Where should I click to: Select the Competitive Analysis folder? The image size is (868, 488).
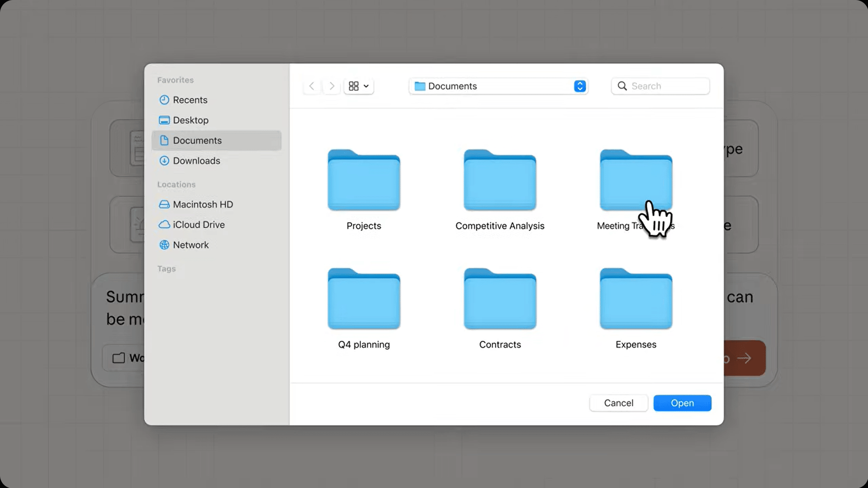(500, 181)
